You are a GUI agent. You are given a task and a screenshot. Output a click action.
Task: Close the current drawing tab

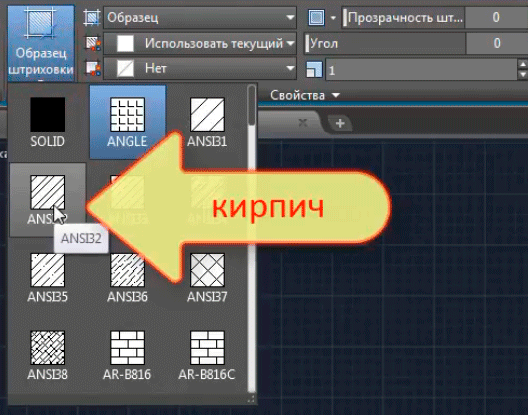[303, 123]
